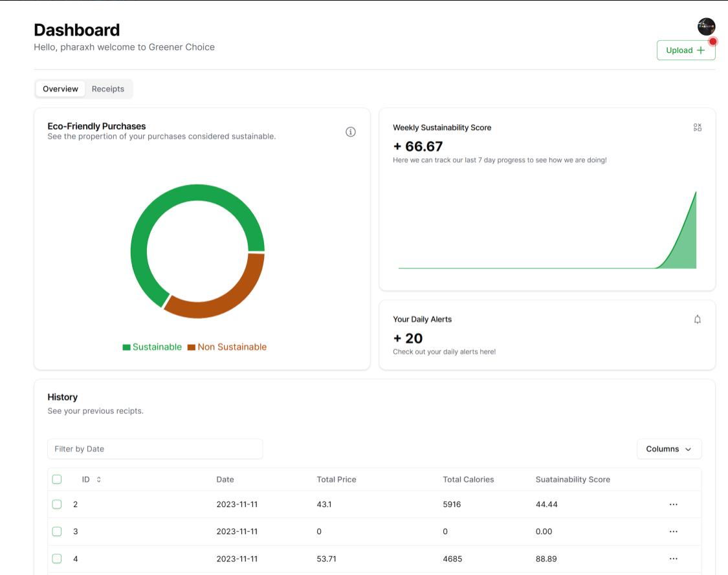Toggle the select-all header checkbox

[x=57, y=479]
